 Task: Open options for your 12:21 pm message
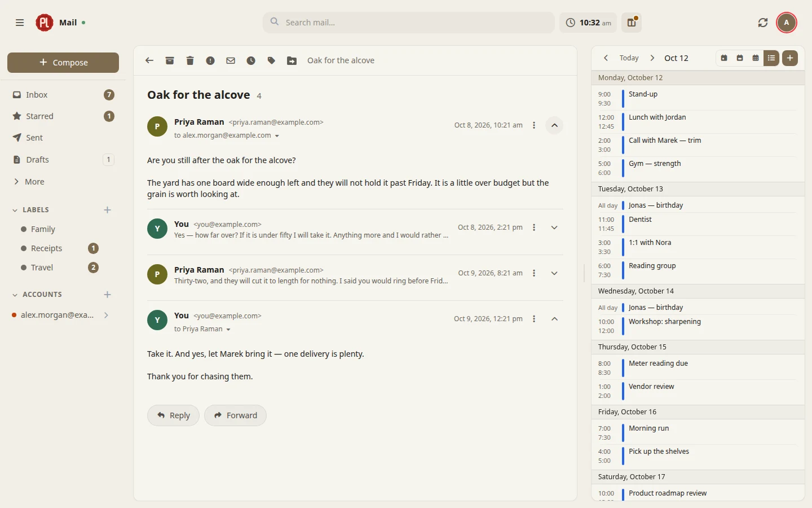click(534, 319)
